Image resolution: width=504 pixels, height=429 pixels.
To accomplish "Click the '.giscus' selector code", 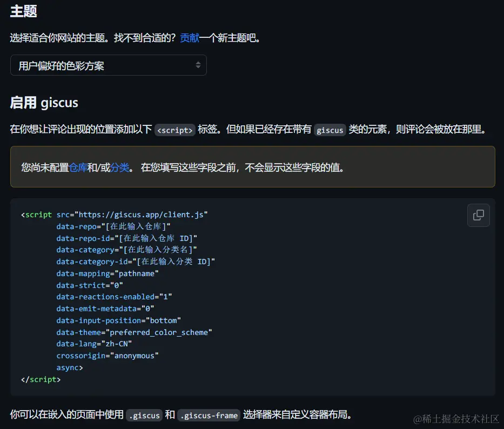I will (144, 415).
